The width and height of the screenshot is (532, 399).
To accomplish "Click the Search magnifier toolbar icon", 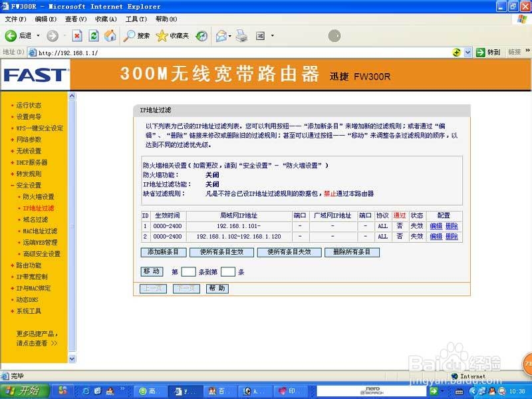I will click(129, 36).
